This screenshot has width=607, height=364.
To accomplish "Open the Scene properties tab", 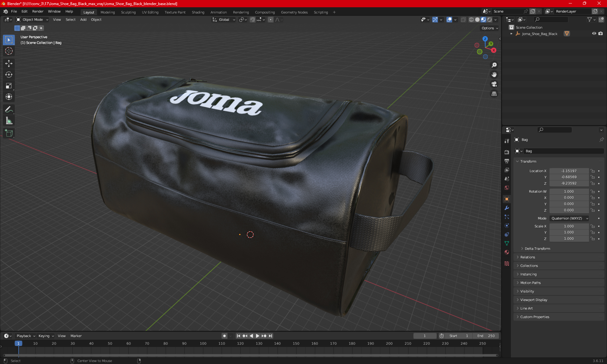I will point(507,179).
